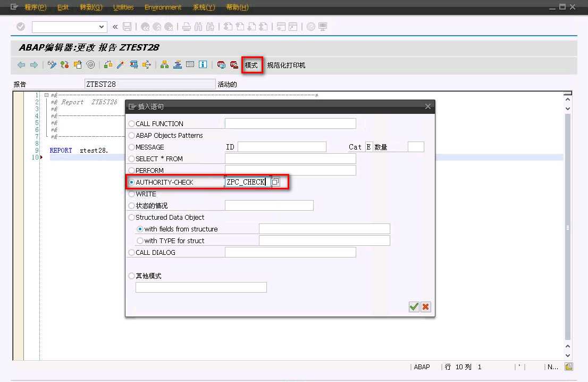Toggle Display/Change mode (glasses and pencil icon)
This screenshot has height=382, width=588.
52,65
